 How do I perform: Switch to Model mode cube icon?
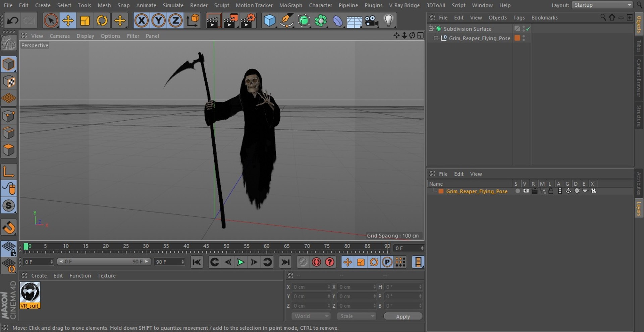(x=9, y=64)
